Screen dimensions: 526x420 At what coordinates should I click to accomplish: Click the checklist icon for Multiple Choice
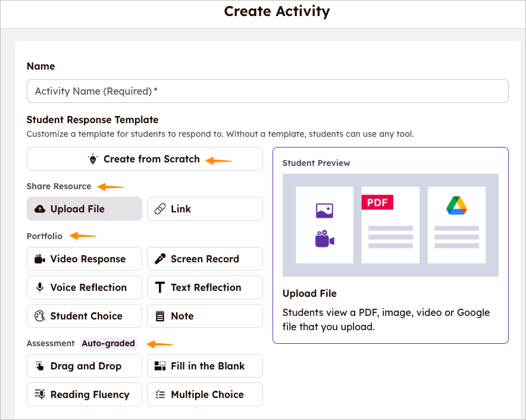pos(159,395)
